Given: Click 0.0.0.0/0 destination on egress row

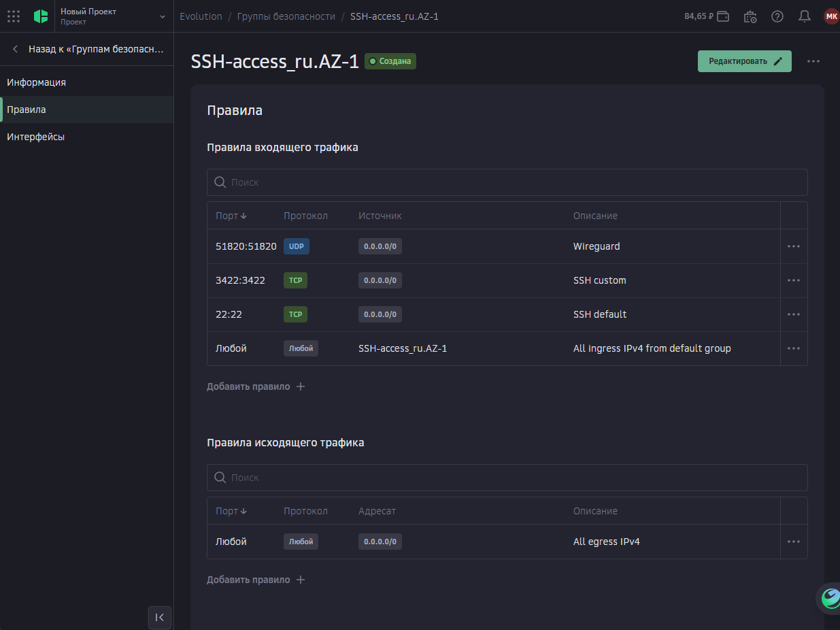Looking at the screenshot, I should pyautogui.click(x=380, y=542).
